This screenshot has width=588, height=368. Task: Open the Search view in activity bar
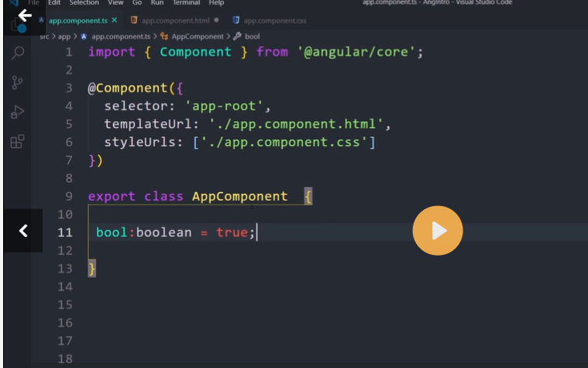[x=18, y=53]
